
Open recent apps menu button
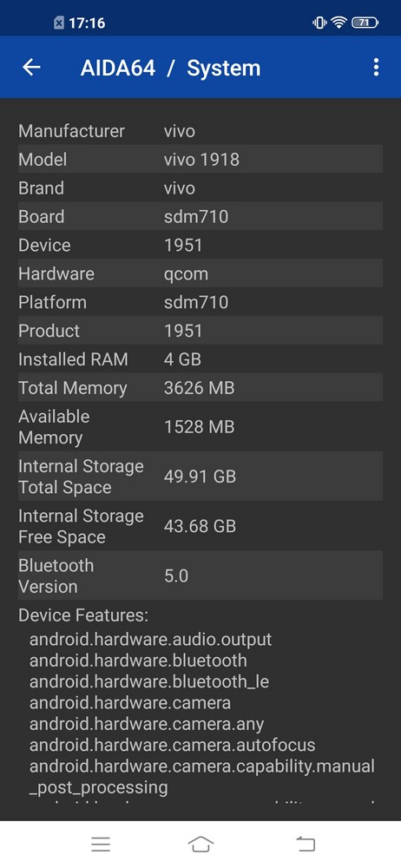click(x=101, y=844)
